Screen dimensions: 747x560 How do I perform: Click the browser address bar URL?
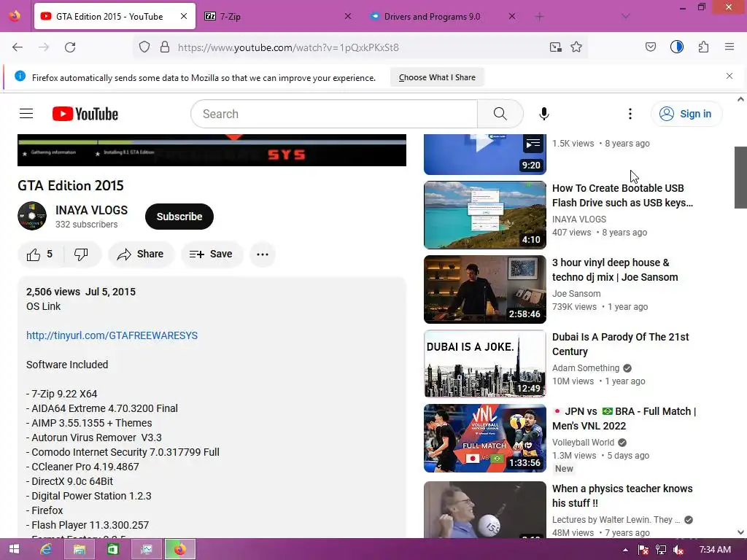click(288, 47)
